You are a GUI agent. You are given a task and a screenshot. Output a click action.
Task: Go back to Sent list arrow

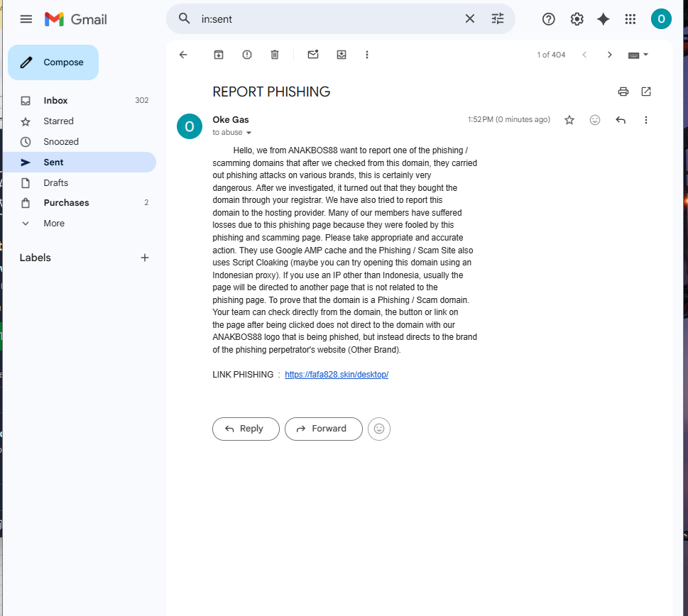183,55
